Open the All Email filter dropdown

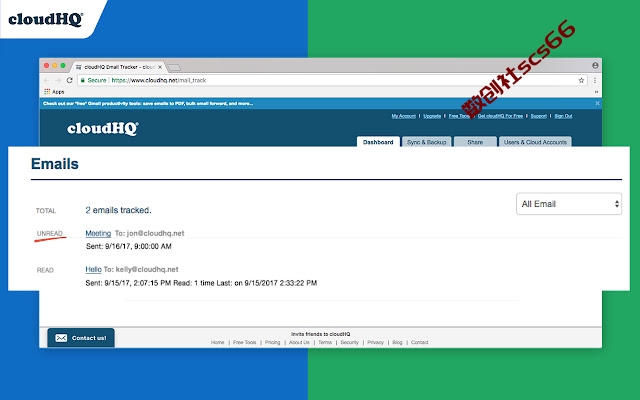[569, 204]
